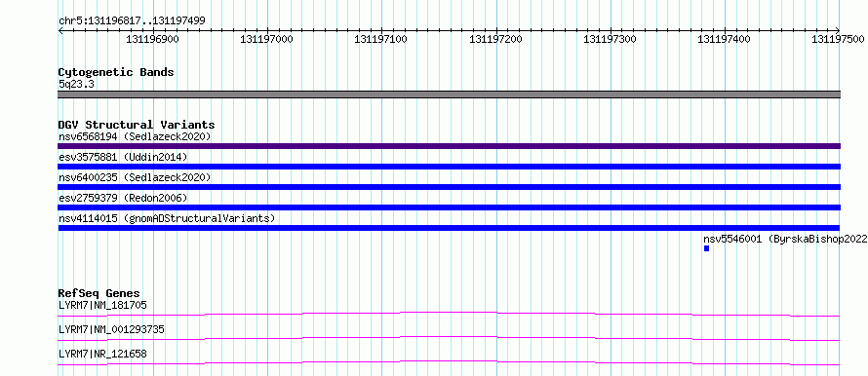This screenshot has width=868, height=376.
Task: Click ruler tick label 131197100
Action: (x=381, y=39)
